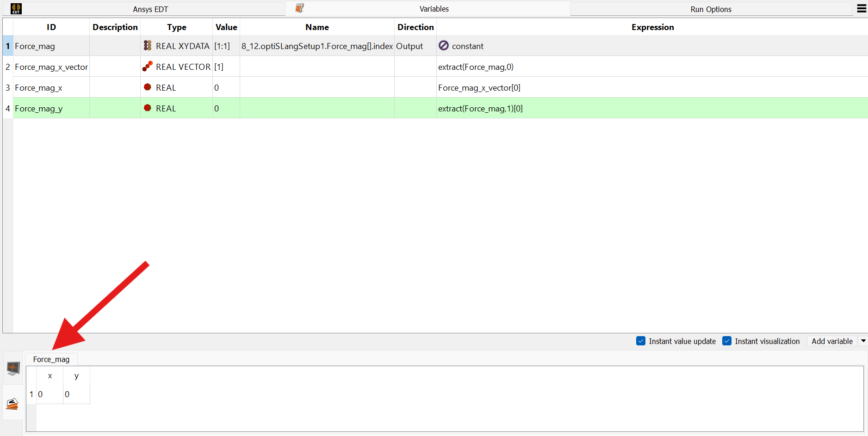Screen dimensions: 868x436
Task: Click the Description column header
Action: point(115,27)
